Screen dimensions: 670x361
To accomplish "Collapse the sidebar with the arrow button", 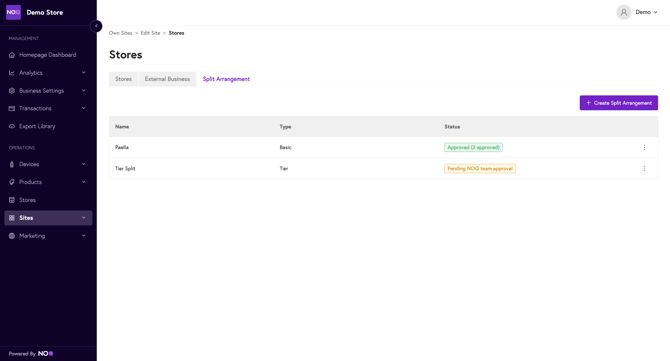I will pyautogui.click(x=96, y=26).
